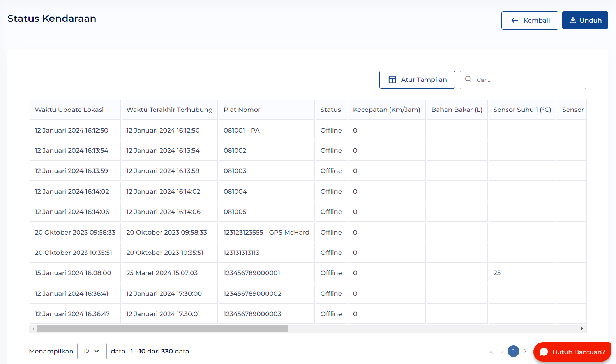Click the previous-page chevron

click(503, 352)
